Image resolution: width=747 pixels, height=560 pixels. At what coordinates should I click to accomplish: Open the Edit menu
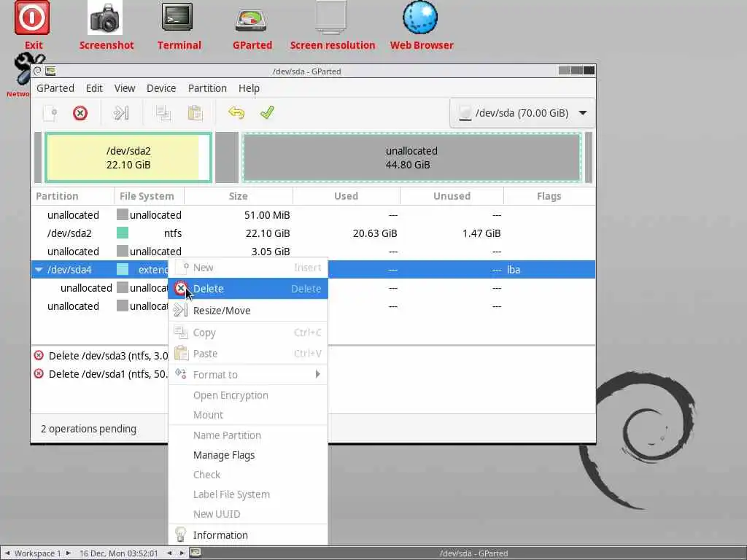pyautogui.click(x=94, y=88)
